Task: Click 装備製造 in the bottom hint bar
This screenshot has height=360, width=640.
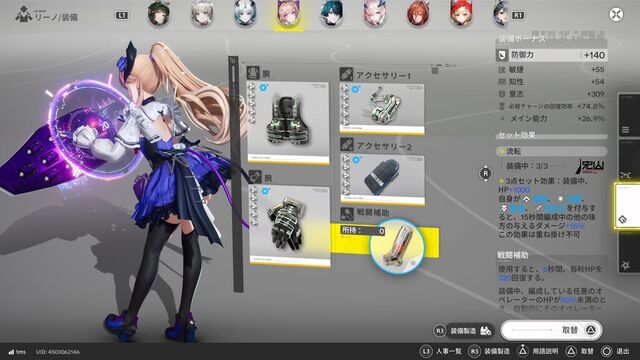Action: 497,351
